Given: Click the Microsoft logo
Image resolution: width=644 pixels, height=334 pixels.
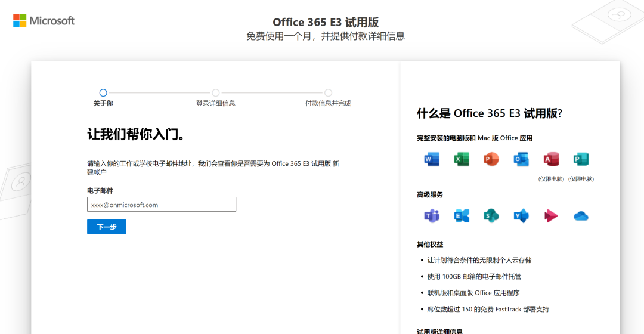Looking at the screenshot, I should [x=44, y=20].
